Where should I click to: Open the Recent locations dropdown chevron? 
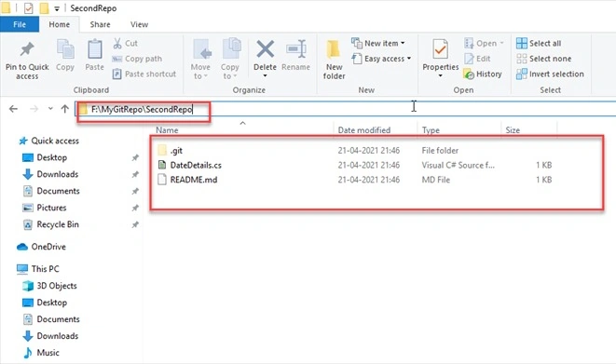tap(50, 109)
